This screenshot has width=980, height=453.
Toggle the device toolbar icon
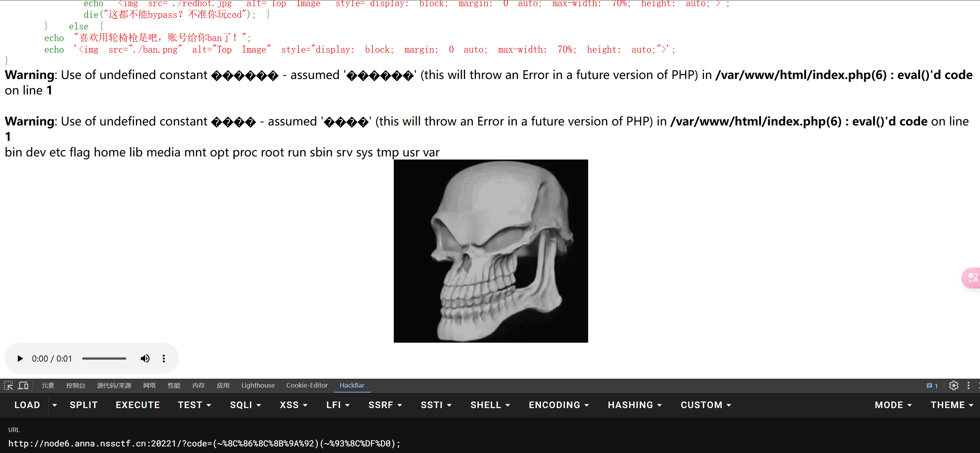click(x=24, y=386)
